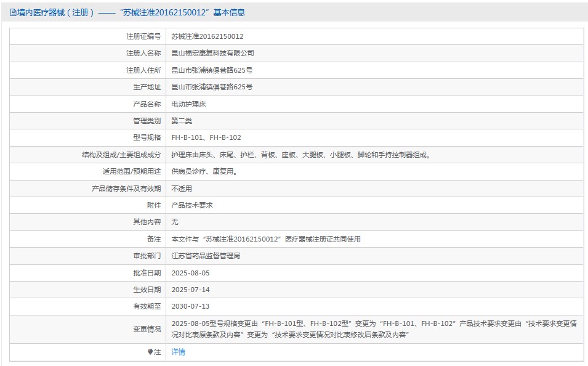The image size is (588, 366).
Task: Click the 变更情况 row label
Action: tap(147, 329)
